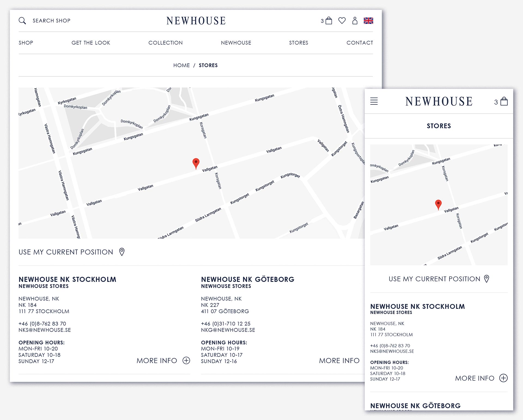Select NEWHOUSE NK STOCKHOLM heading on desktop
Screen dimensions: 523x420
click(x=67, y=279)
